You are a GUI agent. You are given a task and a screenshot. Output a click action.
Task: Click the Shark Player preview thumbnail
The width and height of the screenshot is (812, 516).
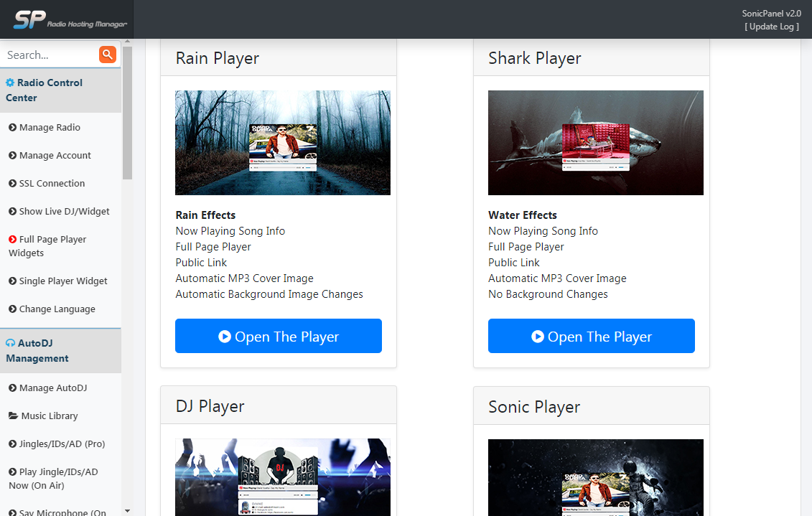(596, 143)
